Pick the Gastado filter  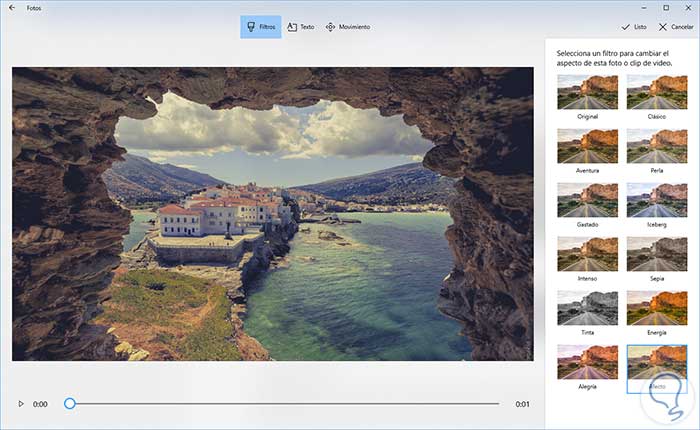point(588,200)
